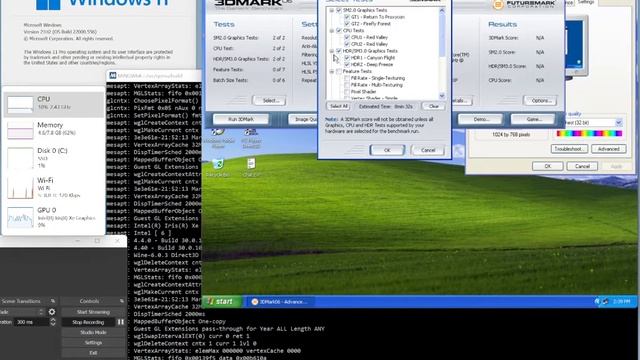Open Studio Mode in OBS
This screenshot has height=360, width=640.
(93, 332)
